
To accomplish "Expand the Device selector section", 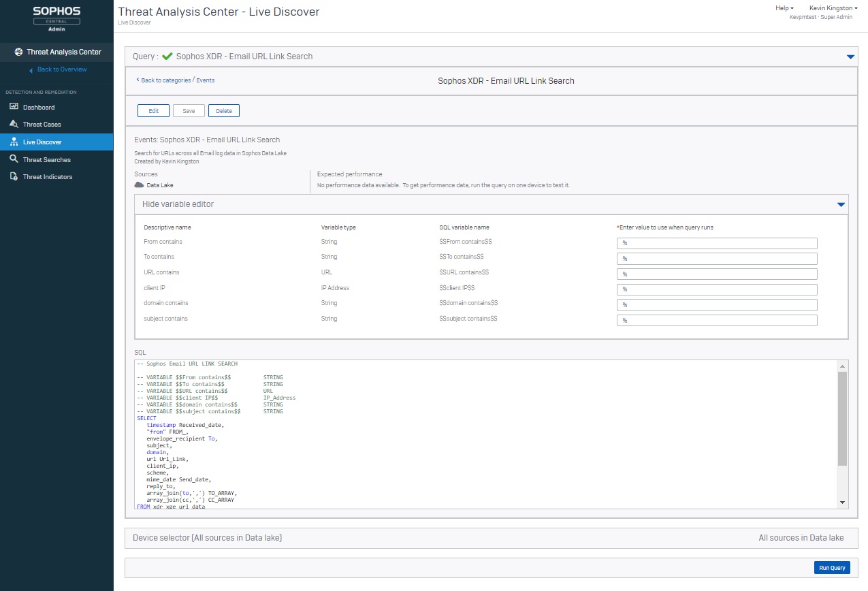I will (x=491, y=538).
